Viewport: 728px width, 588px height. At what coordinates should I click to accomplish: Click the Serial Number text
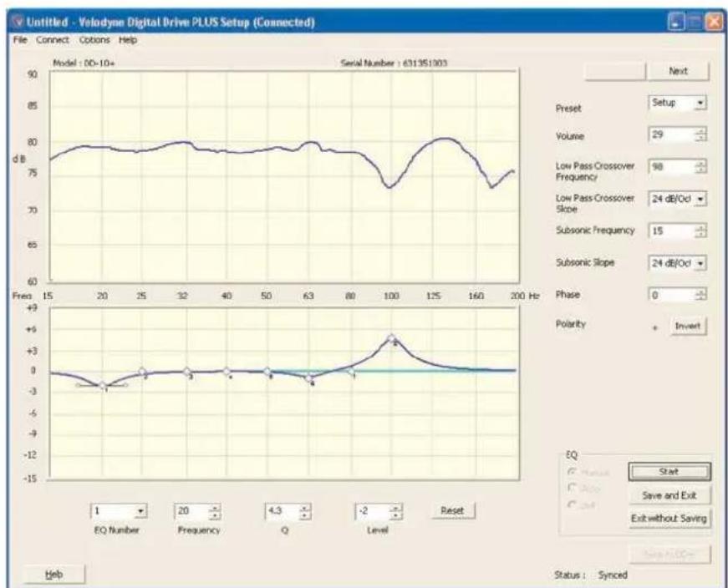pos(394,63)
